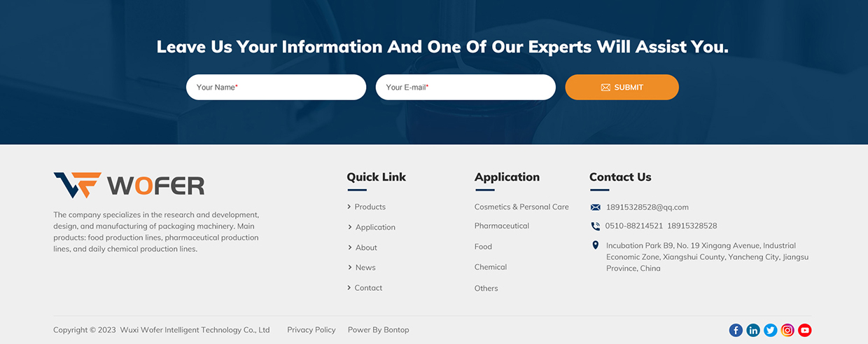This screenshot has width=868, height=344.
Task: Click the map pin address icon
Action: pyautogui.click(x=596, y=245)
